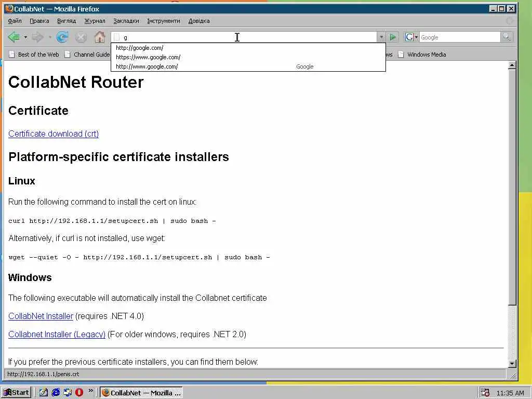Open the Channel Guide bookmark
Image resolution: width=532 pixels, height=399 pixels.
coord(87,54)
